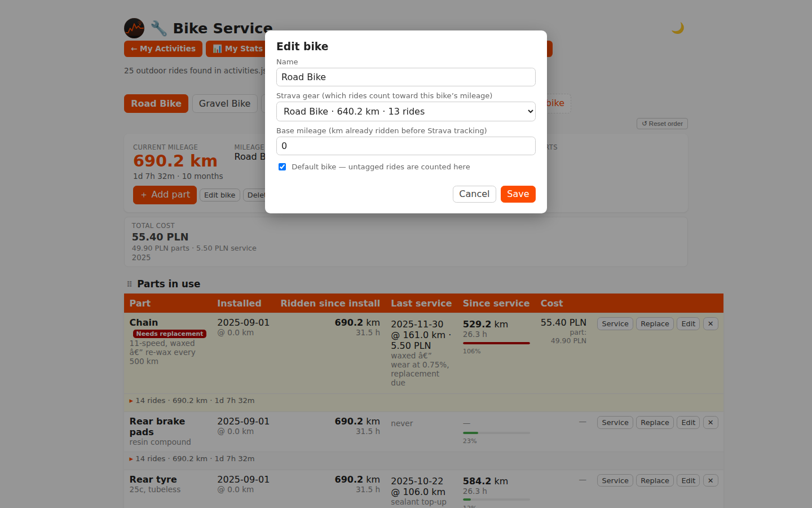
Task: Click Service for Rear tyre
Action: [615, 481]
